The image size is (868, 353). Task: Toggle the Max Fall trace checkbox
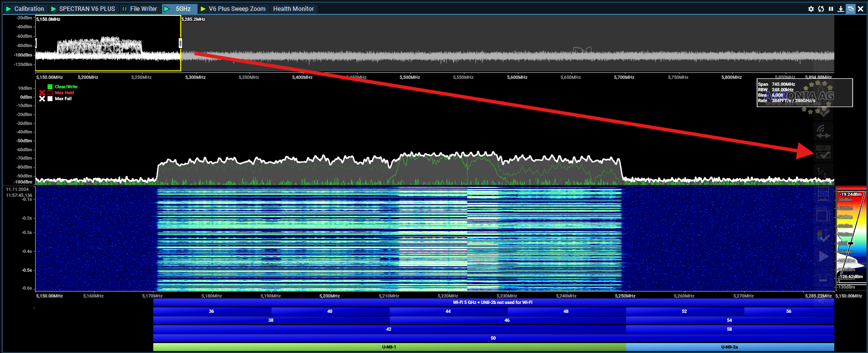50,99
